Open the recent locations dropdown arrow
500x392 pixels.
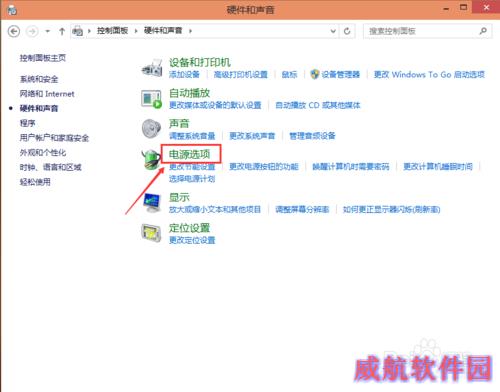click(x=48, y=31)
